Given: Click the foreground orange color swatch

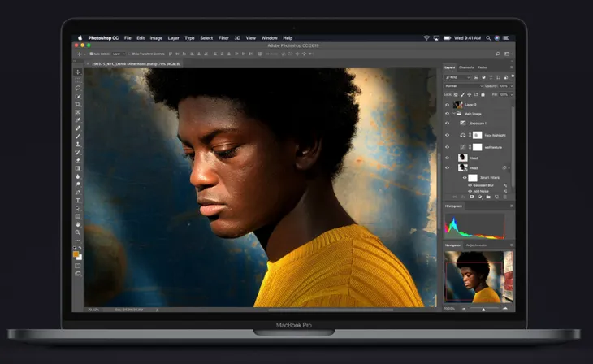Looking at the screenshot, I should pyautogui.click(x=76, y=254).
